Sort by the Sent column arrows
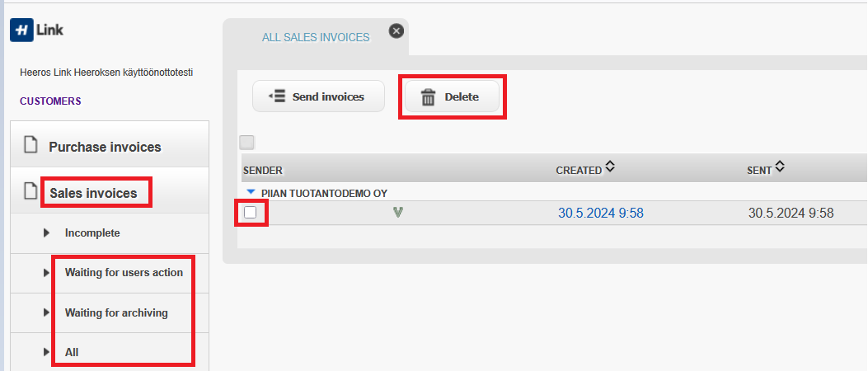 [x=780, y=166]
